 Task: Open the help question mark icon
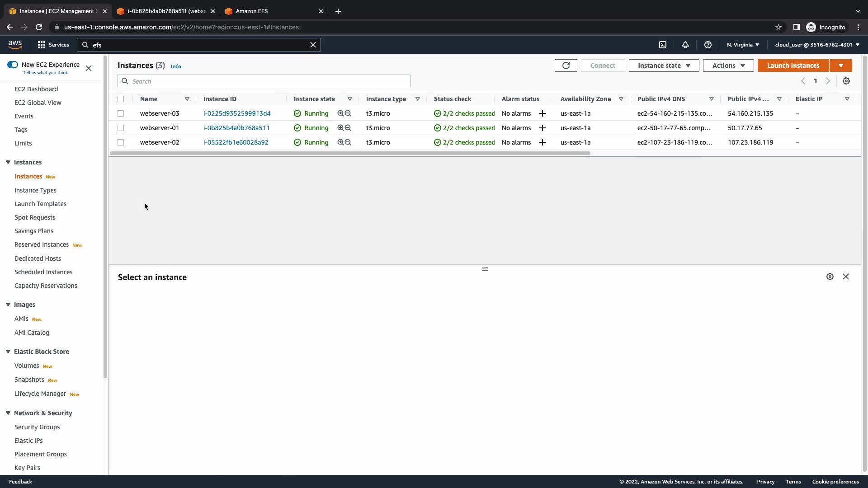[708, 45]
